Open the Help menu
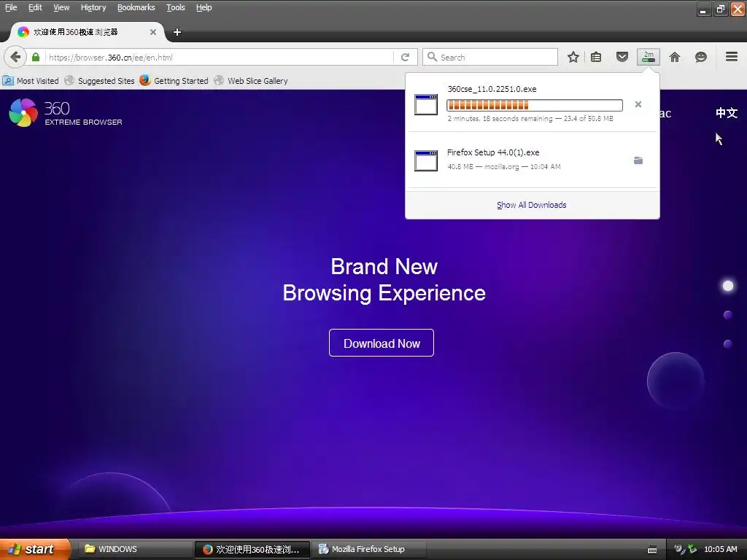 (x=204, y=7)
